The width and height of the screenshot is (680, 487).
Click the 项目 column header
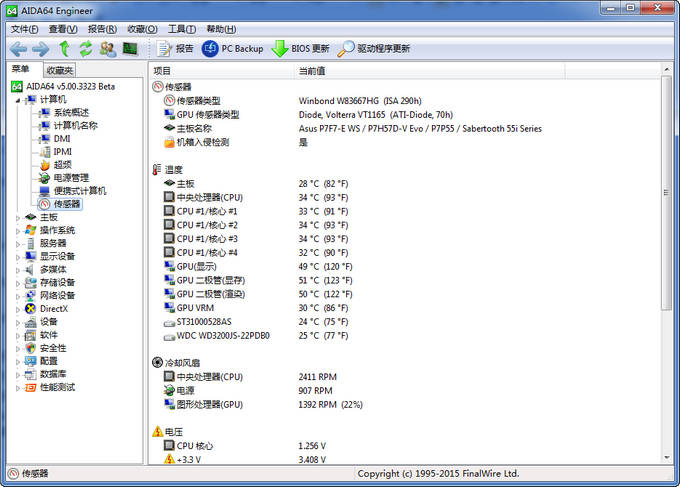pos(222,71)
